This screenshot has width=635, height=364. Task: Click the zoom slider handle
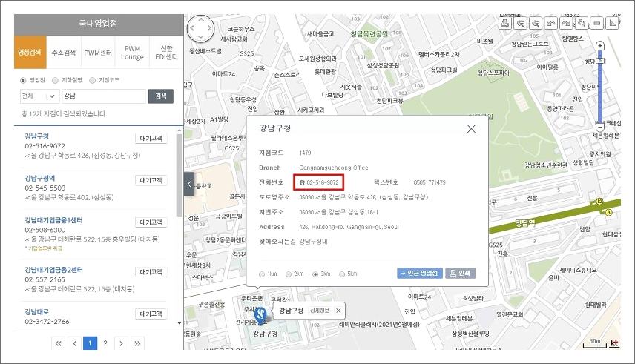tap(601, 61)
